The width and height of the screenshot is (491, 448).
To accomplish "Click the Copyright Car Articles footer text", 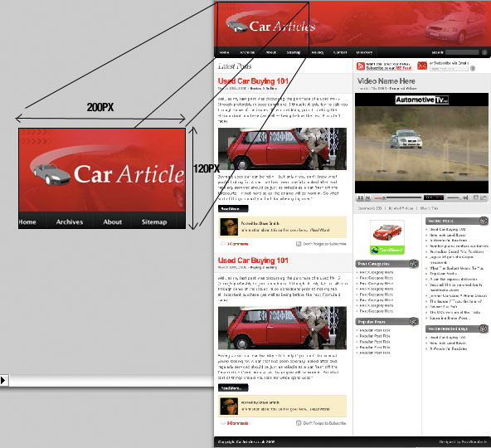I will click(246, 441).
